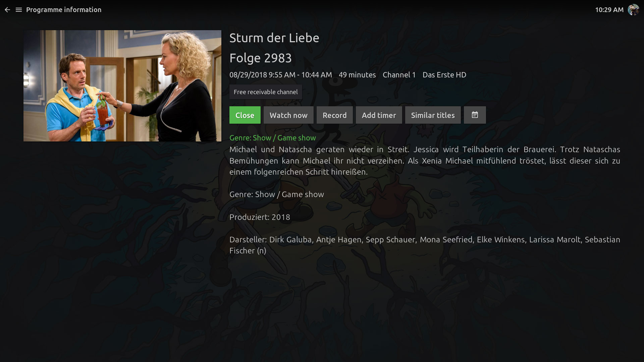Click the Sturm der Liebe title

point(274,38)
